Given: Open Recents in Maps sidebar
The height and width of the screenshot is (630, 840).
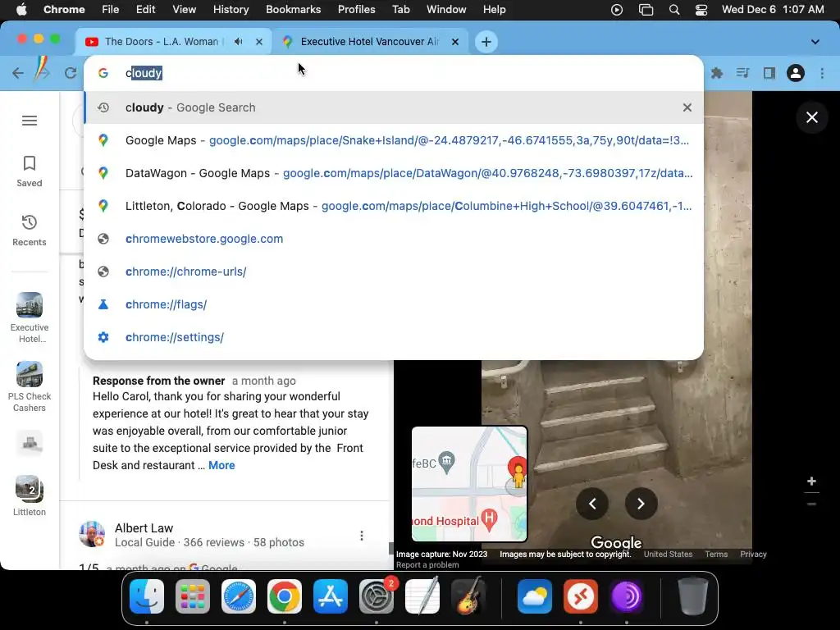Looking at the screenshot, I should coord(30,231).
